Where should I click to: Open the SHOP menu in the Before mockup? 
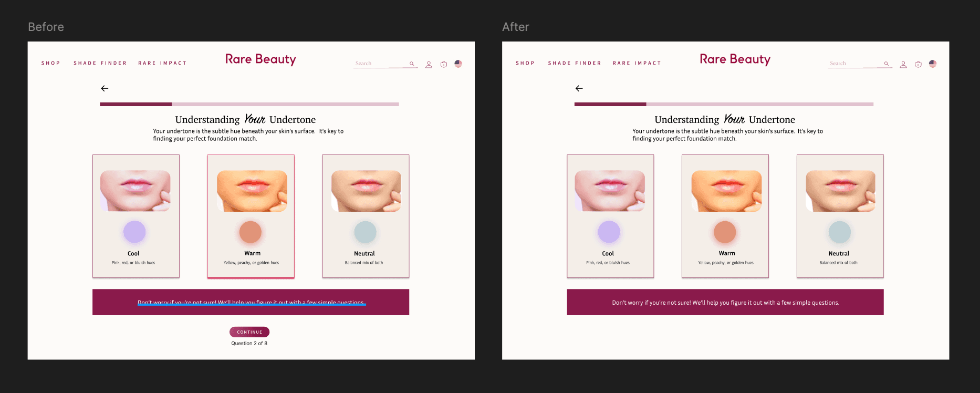(x=51, y=63)
